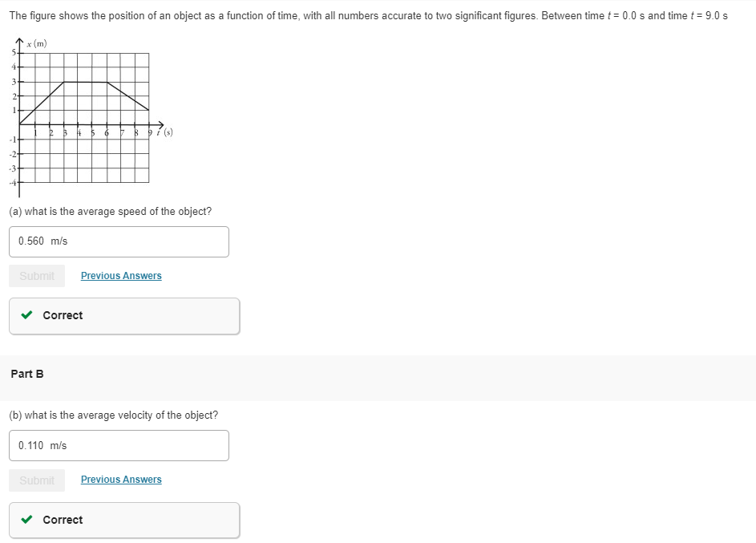This screenshot has width=756, height=543.
Task: Select the average speed answer field showing 0.560
Action: [x=119, y=241]
